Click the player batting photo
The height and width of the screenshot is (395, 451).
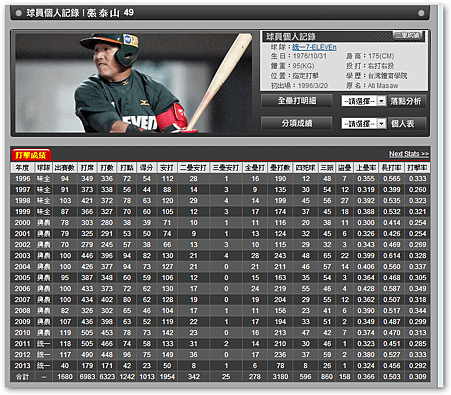click(x=133, y=83)
